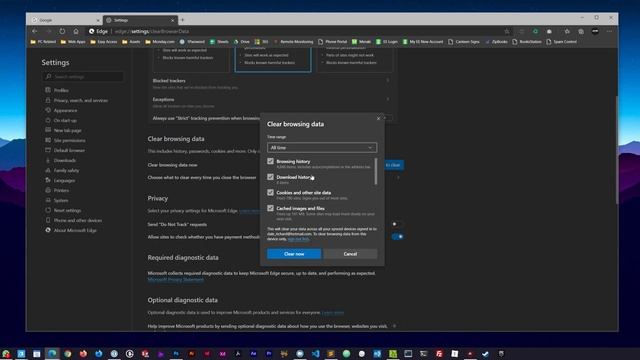This screenshot has height=360, width=640.
Task: Open the Printers settings section
Action: 61,190
